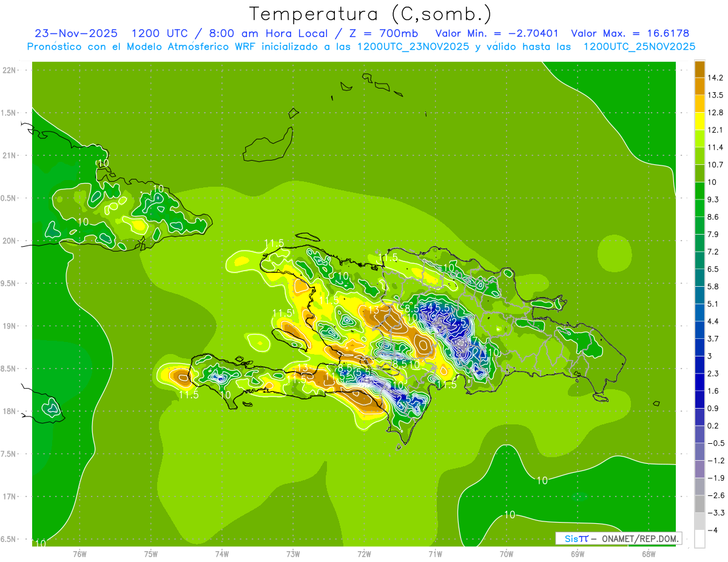Select the 'Valor Min. = -2.70401' value

tap(497, 33)
